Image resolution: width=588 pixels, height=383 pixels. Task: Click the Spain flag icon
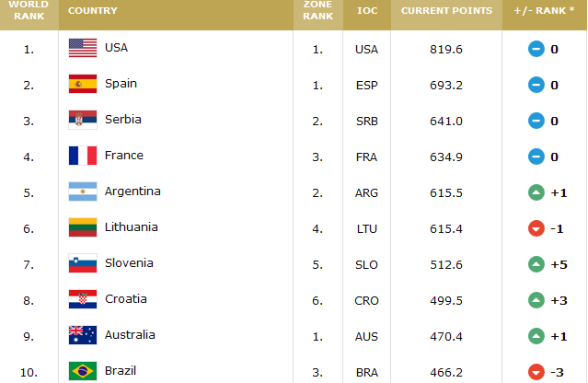(x=83, y=84)
